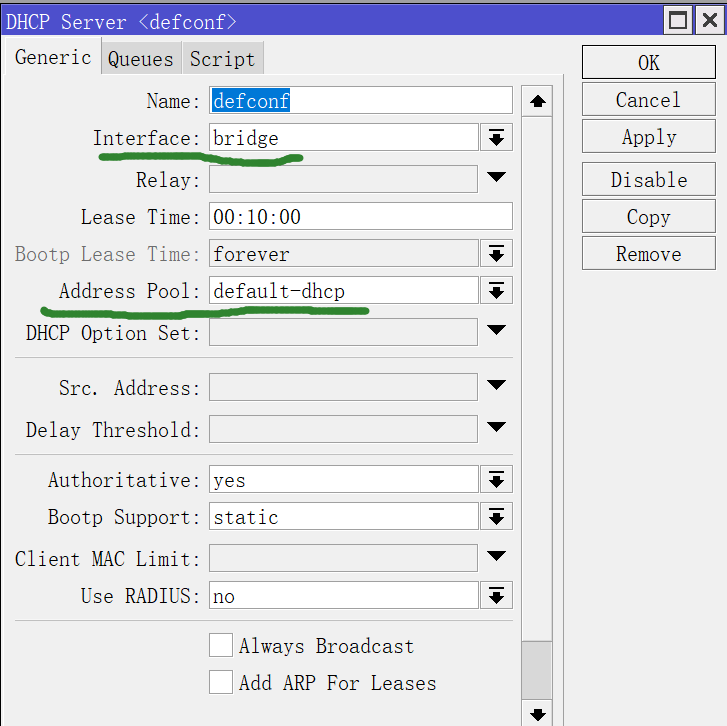Expand the Client MAC Limit field
Viewport: 727px width, 726px height.
pyautogui.click(x=496, y=557)
